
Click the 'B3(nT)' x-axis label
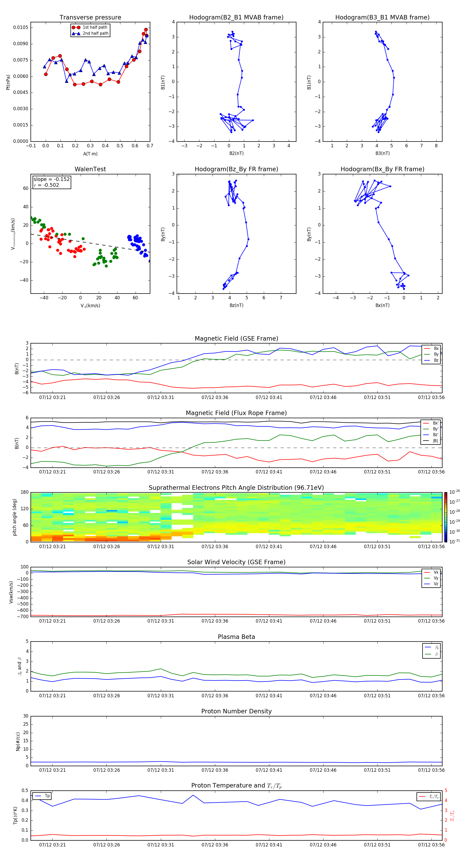tap(382, 153)
